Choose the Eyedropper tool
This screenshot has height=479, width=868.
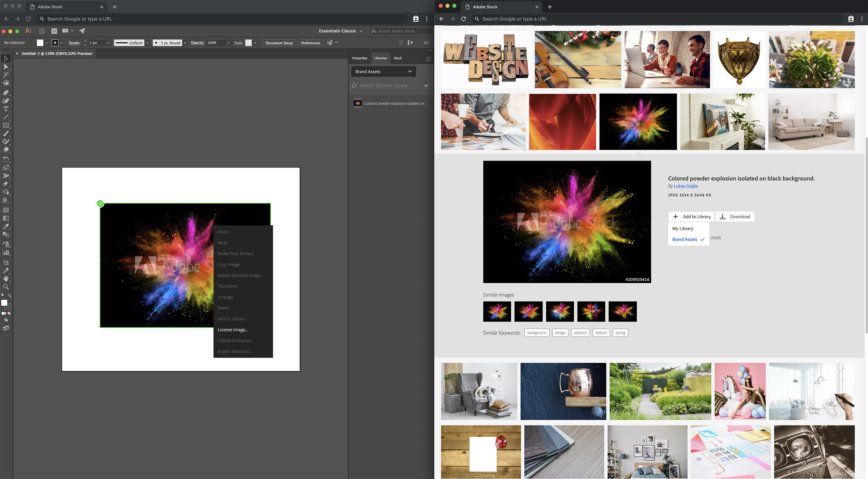6,227
